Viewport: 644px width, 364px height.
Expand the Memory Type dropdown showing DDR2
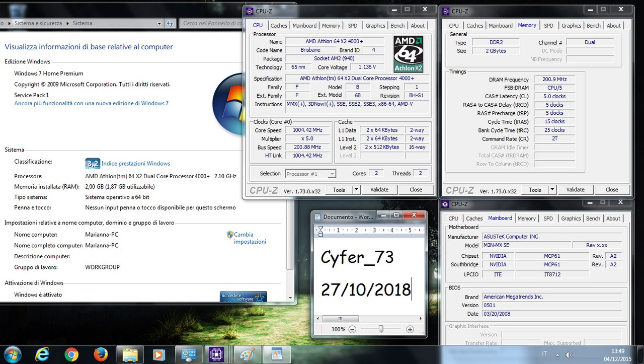pyautogui.click(x=496, y=42)
